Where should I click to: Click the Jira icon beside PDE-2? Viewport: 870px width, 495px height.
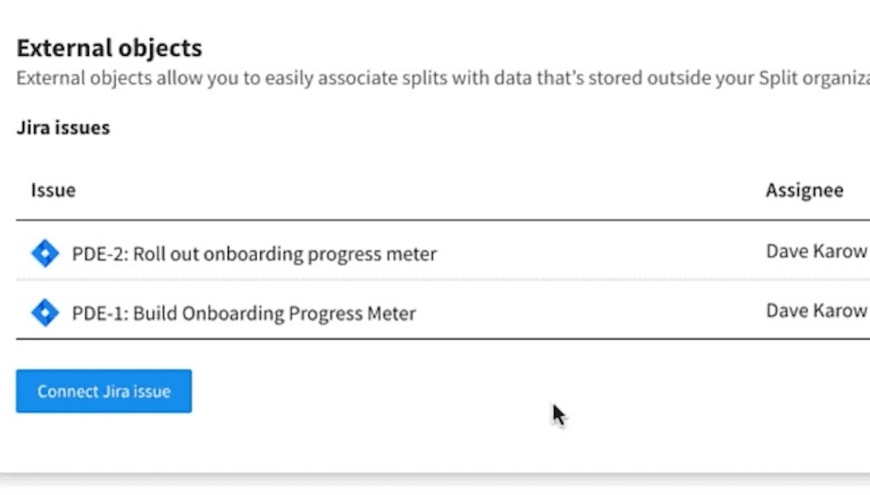coord(45,254)
